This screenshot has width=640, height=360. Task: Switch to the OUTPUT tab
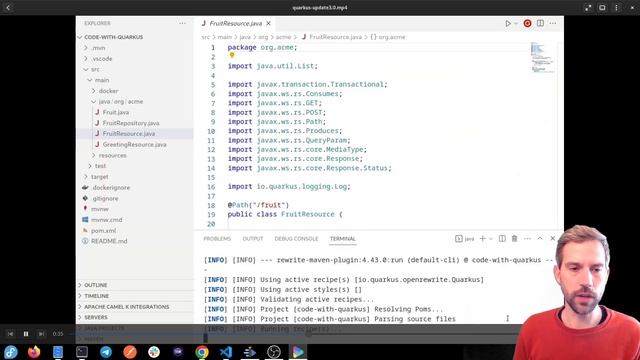click(253, 239)
